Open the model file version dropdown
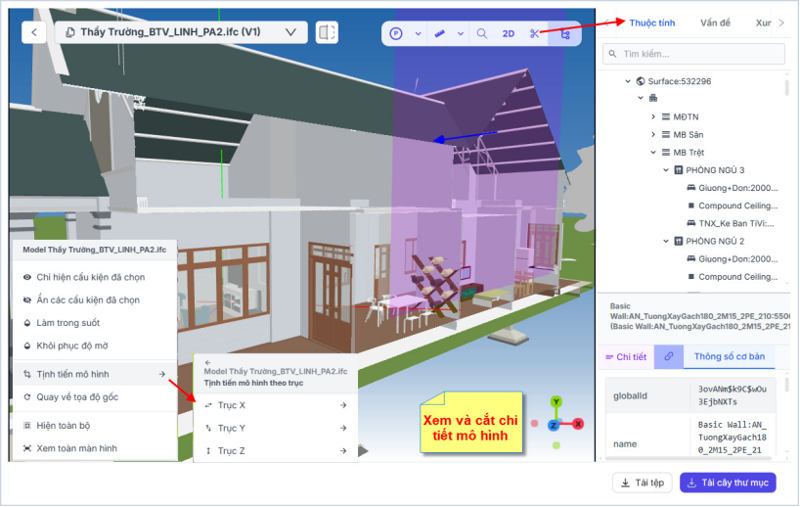This screenshot has height=507, width=800. (181, 32)
